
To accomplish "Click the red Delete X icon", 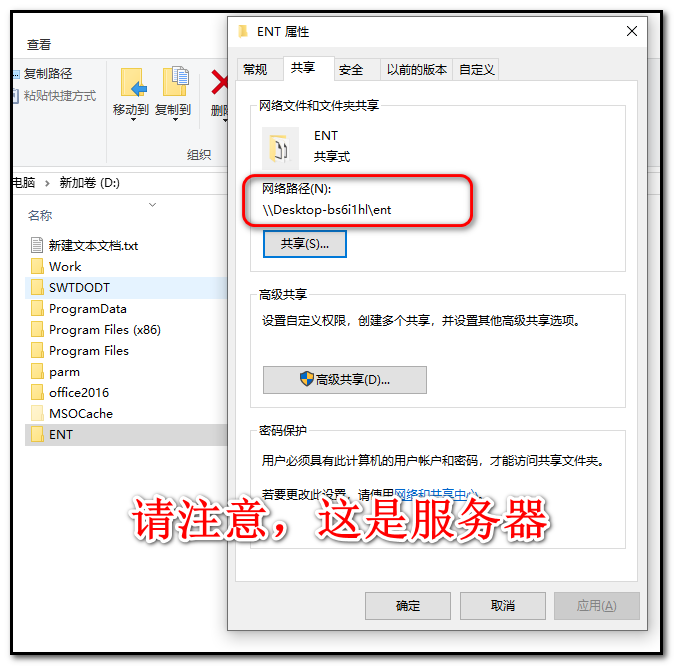I will [219, 83].
